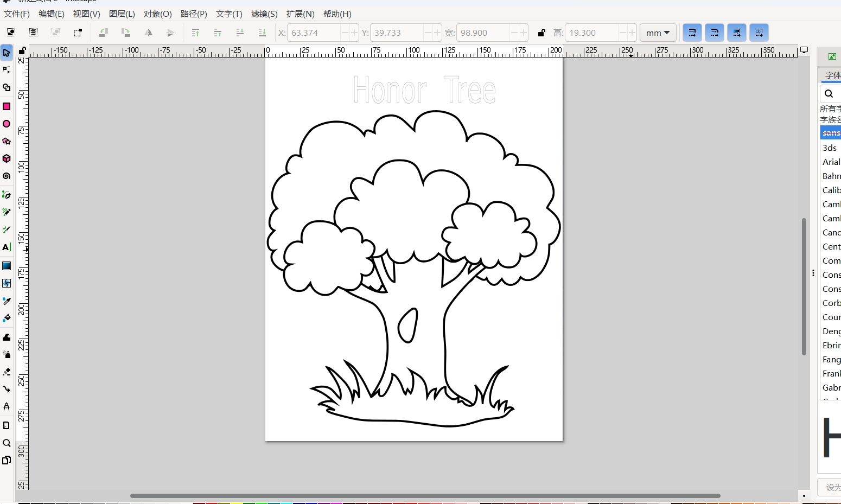
Task: Lower selection to bottom
Action: (262, 33)
